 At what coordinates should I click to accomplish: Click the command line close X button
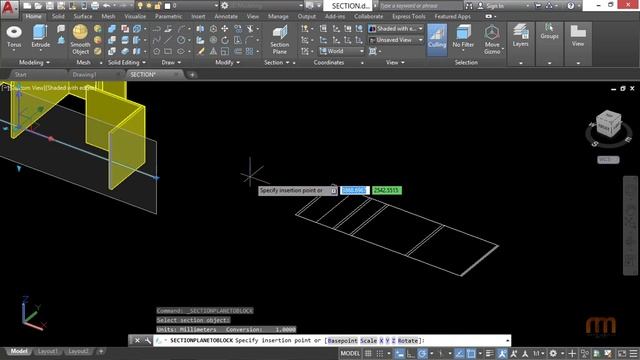pos(137,340)
